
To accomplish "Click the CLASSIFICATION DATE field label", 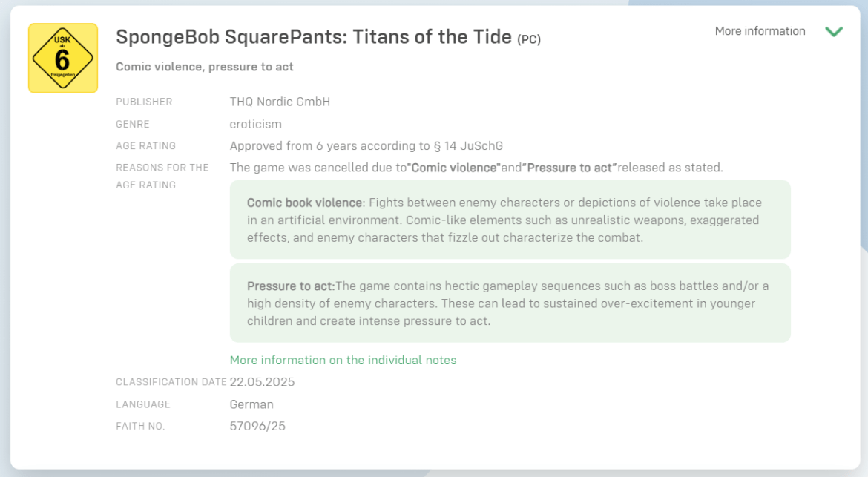I will coord(171,382).
